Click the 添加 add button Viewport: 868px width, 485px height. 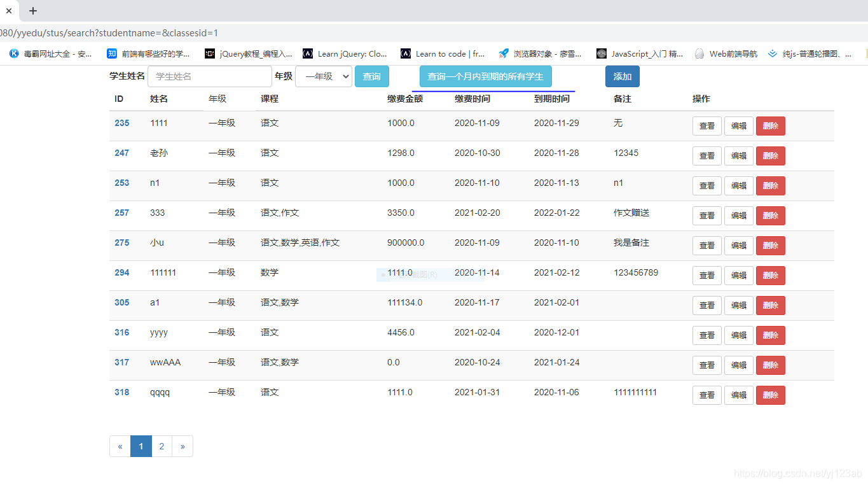623,76
